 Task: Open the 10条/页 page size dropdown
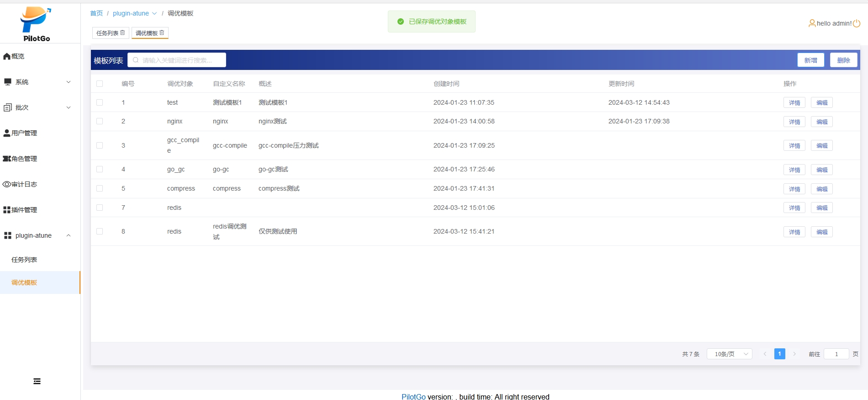pos(729,354)
